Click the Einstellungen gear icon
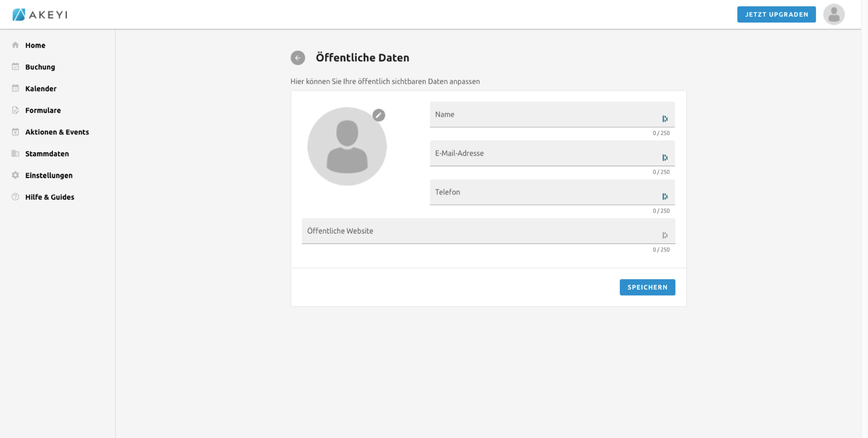The image size is (868, 438). [15, 175]
